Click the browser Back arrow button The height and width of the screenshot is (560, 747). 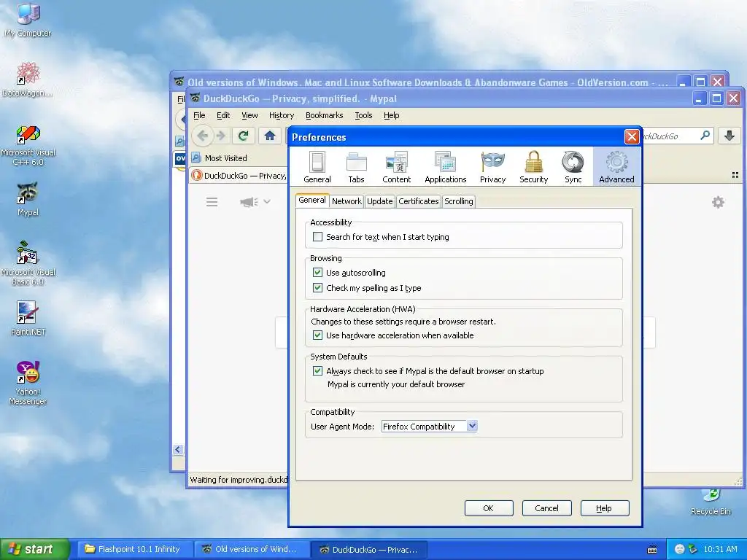(203, 136)
